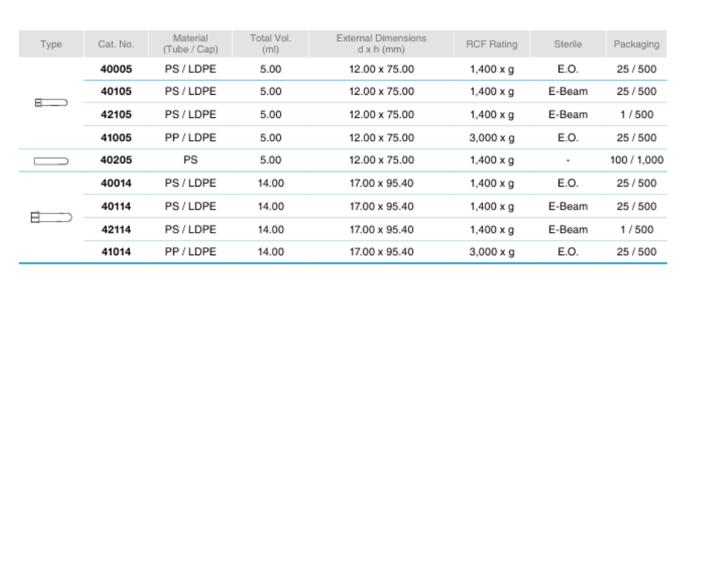702x588 pixels.
Task: Select the Cat. No. column header
Action: [x=116, y=44]
